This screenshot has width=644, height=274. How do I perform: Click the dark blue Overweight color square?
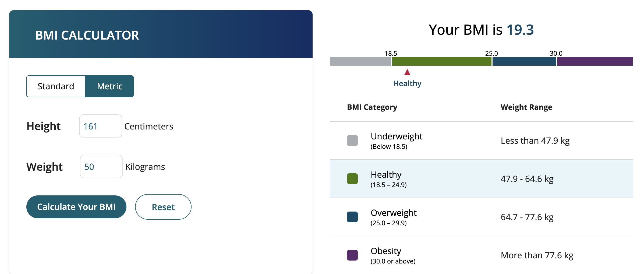pos(352,217)
